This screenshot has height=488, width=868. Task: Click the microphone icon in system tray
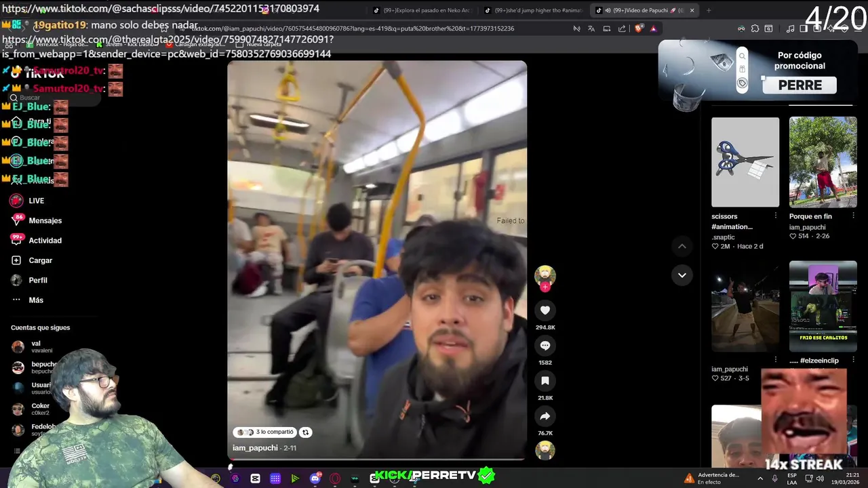[x=774, y=479]
